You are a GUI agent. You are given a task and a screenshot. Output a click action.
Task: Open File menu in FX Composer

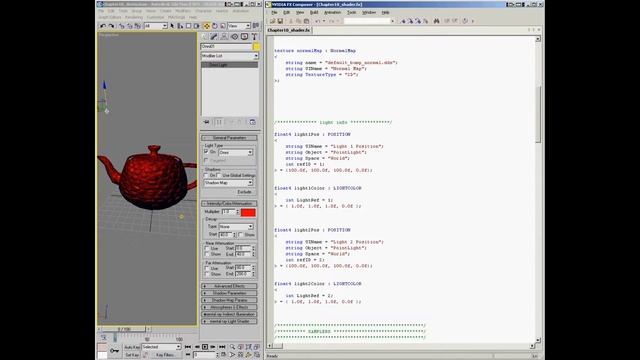click(x=274, y=13)
